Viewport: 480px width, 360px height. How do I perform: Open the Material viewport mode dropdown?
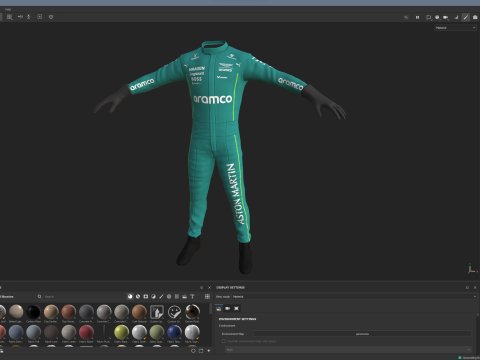click(x=455, y=28)
